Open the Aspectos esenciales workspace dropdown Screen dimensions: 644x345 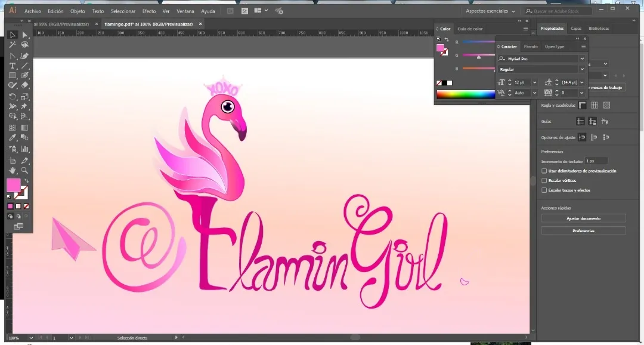coord(491,11)
